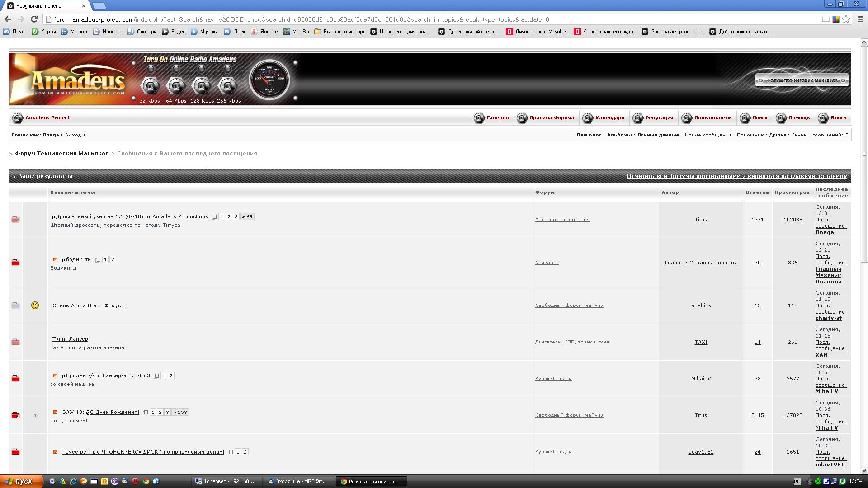Open page list icon for С Днем Рождения
Viewport: 868px width, 488px height.
146,413
